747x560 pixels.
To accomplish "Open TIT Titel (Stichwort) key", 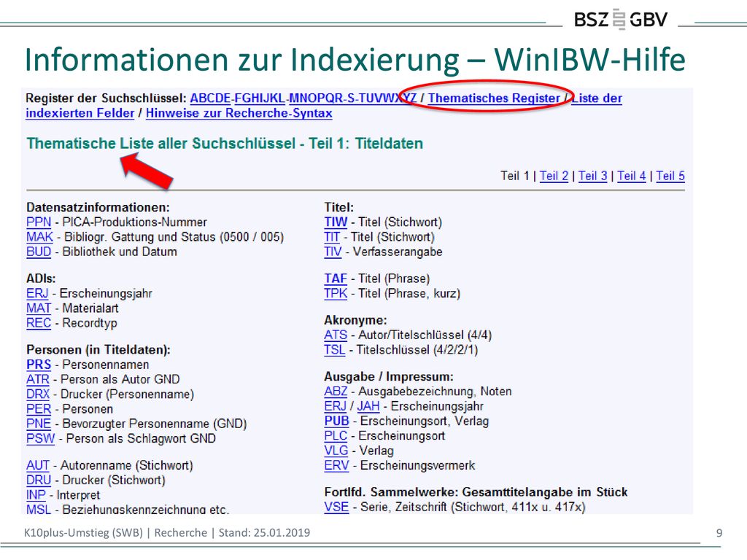I will tap(332, 237).
